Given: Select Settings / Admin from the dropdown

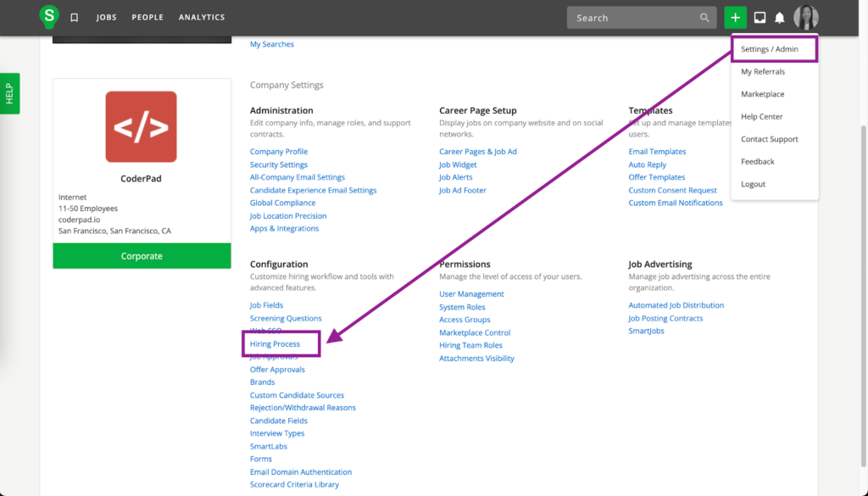Looking at the screenshot, I should (769, 48).
